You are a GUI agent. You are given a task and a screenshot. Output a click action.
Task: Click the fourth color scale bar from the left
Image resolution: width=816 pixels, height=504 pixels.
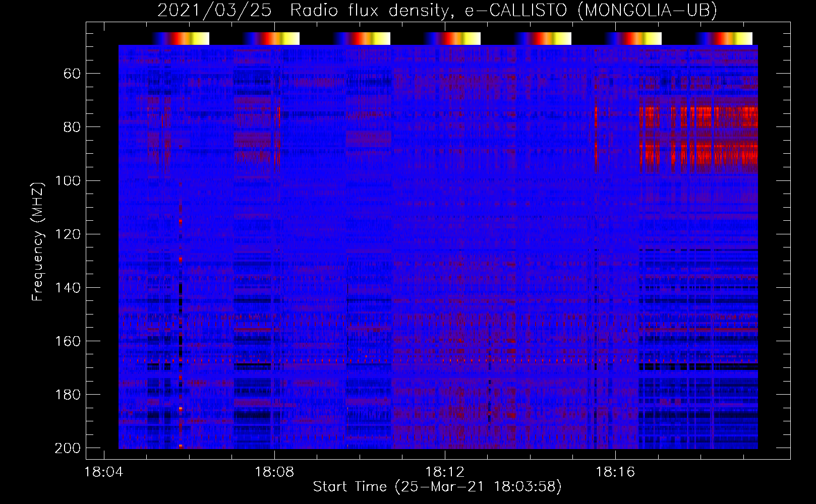[452, 38]
